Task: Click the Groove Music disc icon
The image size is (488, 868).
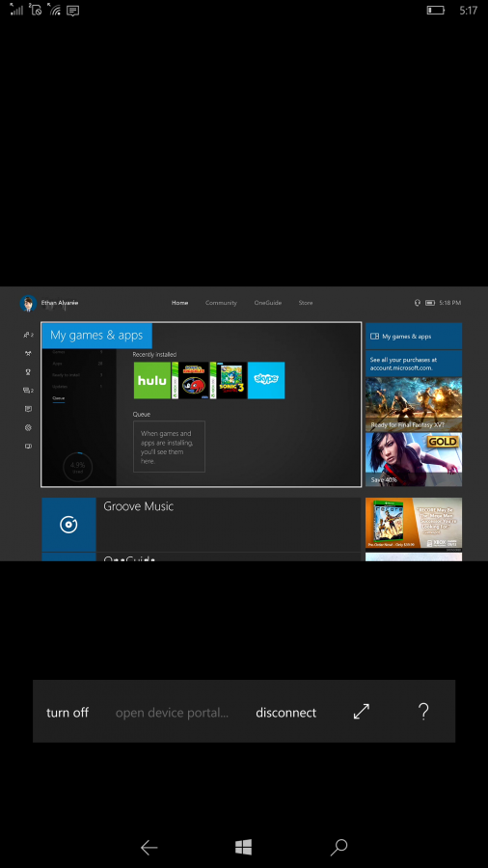Action: click(68, 525)
